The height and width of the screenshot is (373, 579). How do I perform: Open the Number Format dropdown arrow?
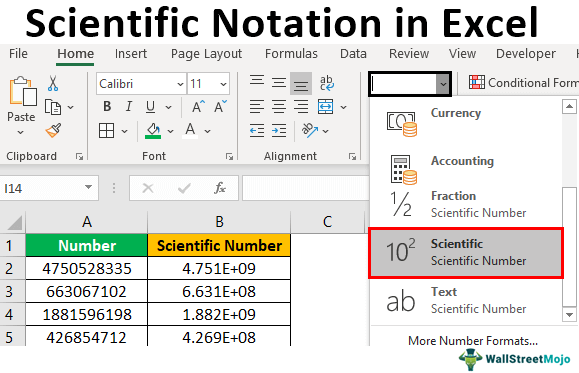click(443, 84)
